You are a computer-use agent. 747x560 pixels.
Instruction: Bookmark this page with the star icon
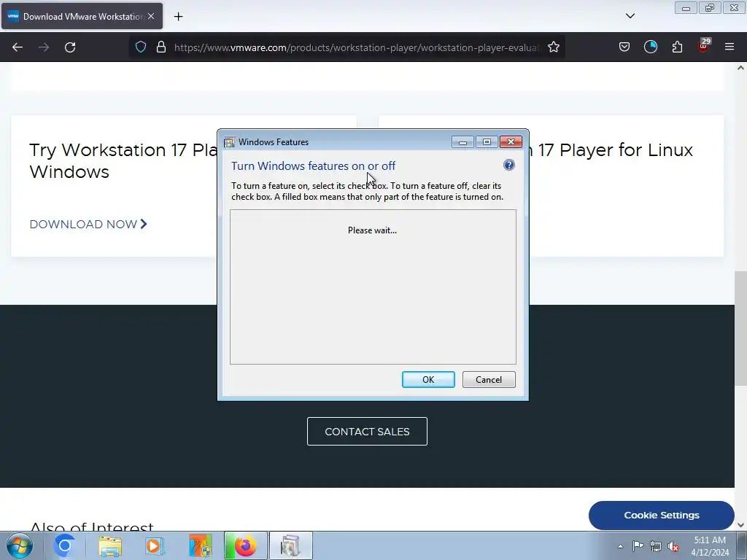554,47
